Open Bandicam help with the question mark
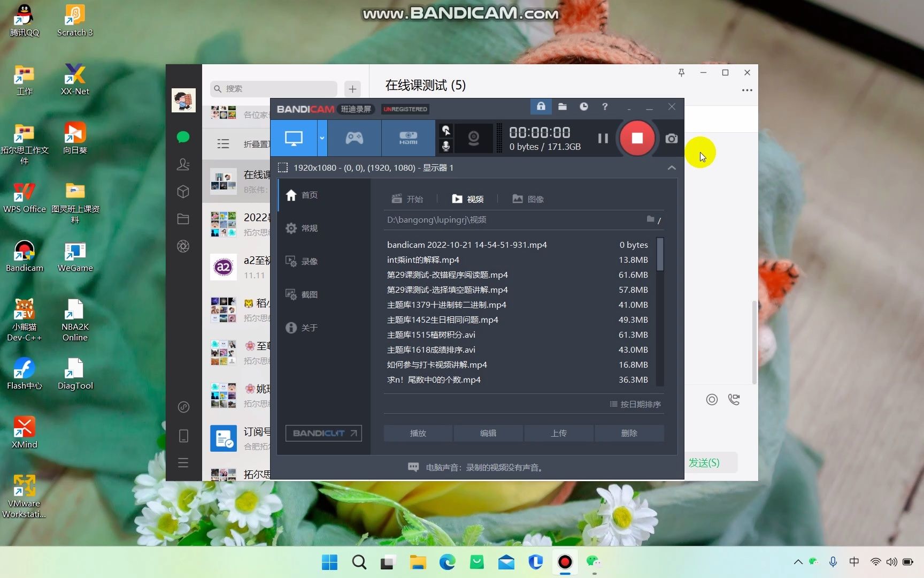924x578 pixels. pyautogui.click(x=605, y=107)
